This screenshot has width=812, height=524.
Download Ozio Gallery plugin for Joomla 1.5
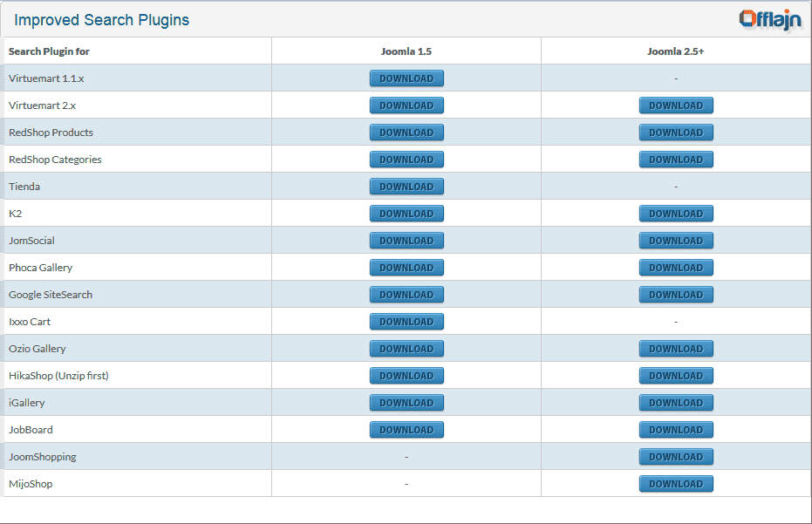coord(406,349)
